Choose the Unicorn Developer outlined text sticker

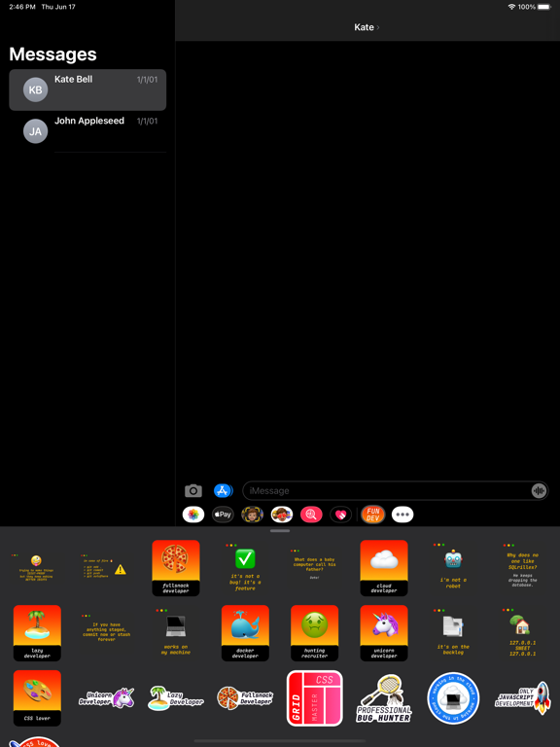pyautogui.click(x=107, y=698)
